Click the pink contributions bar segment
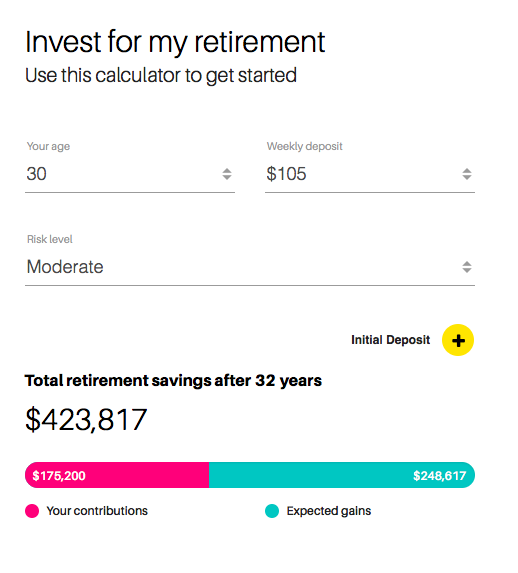Viewport: 518px width, 573px height. pos(117,475)
